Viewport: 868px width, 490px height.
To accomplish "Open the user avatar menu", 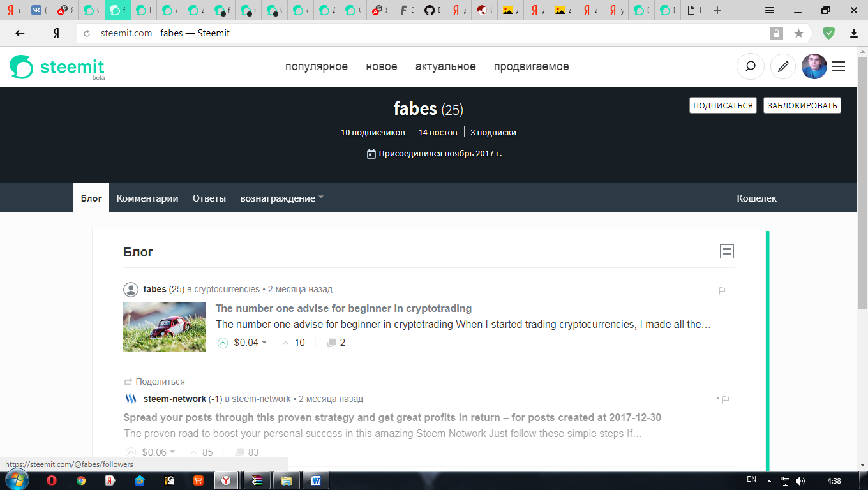I will point(814,66).
